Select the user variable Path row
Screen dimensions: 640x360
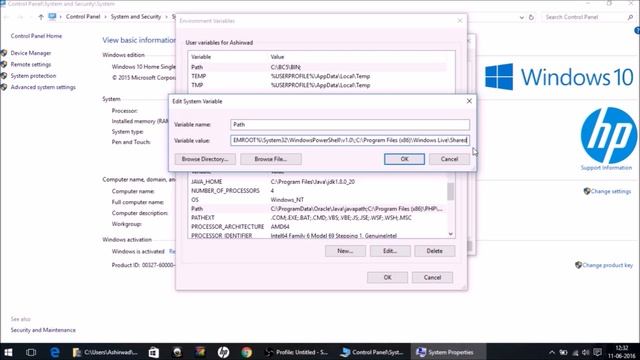[x=318, y=67]
